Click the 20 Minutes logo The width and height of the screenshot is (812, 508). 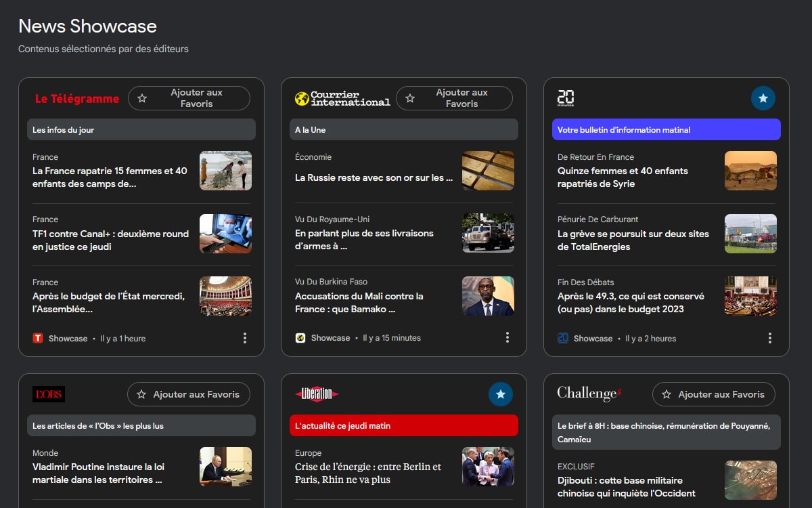click(566, 99)
